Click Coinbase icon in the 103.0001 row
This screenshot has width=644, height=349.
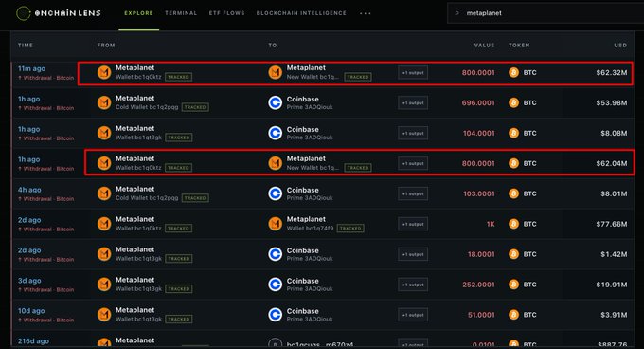tap(276, 193)
